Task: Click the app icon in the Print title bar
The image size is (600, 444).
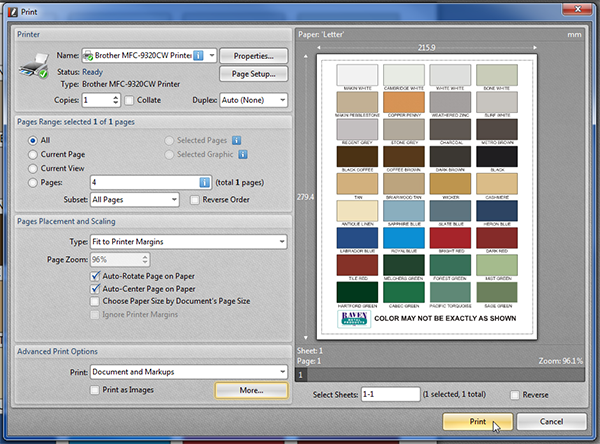Action: click(13, 12)
